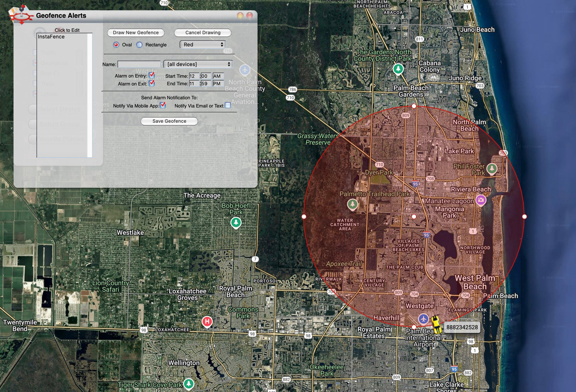The height and width of the screenshot is (392, 576).
Task: Click the geofence circle's center handle
Action: pos(414,217)
